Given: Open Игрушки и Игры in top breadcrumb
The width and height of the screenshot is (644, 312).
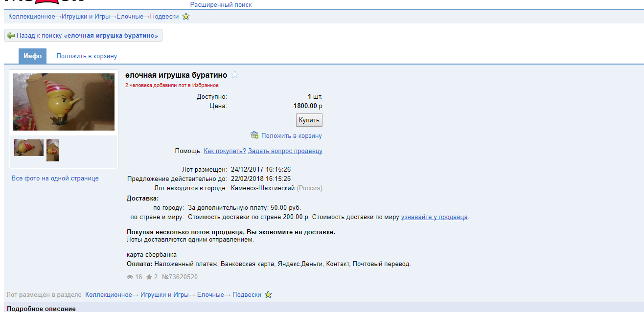Looking at the screenshot, I should [85, 16].
